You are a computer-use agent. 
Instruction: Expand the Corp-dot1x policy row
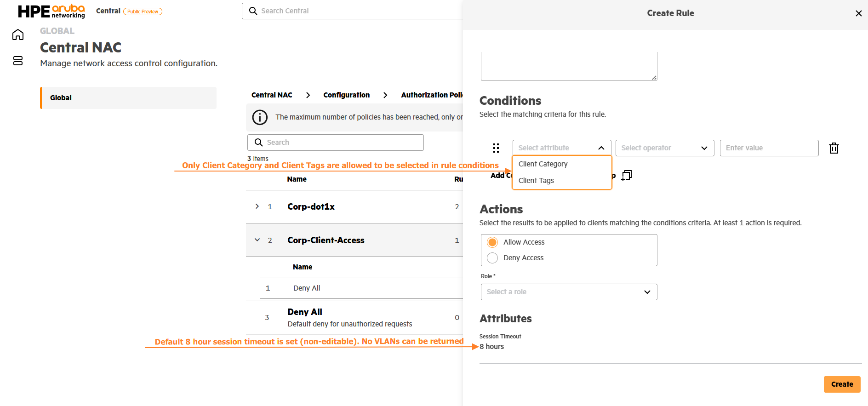click(257, 206)
